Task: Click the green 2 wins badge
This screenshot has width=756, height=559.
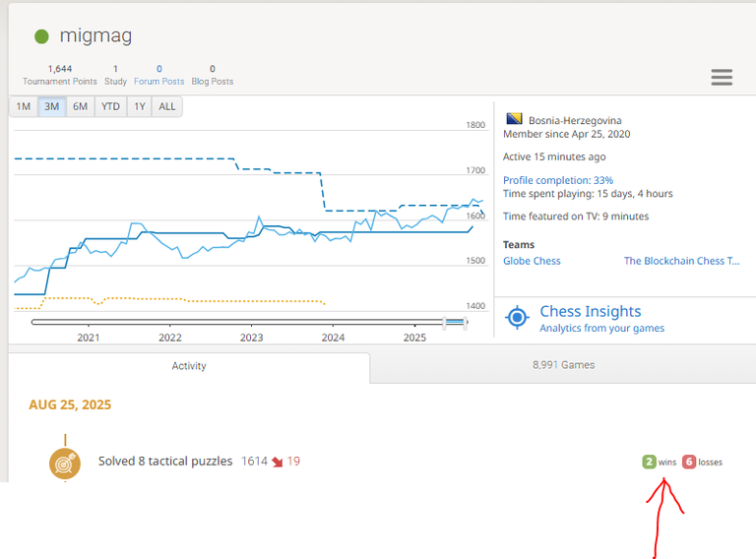Action: pyautogui.click(x=649, y=462)
